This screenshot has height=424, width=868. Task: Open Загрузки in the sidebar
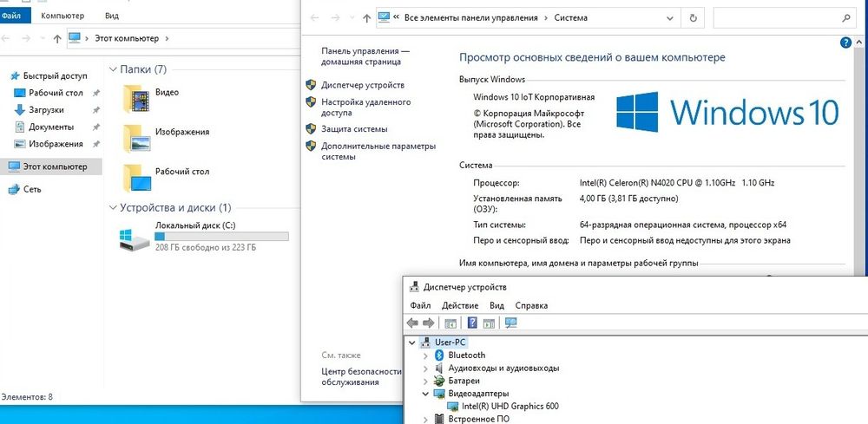point(46,110)
